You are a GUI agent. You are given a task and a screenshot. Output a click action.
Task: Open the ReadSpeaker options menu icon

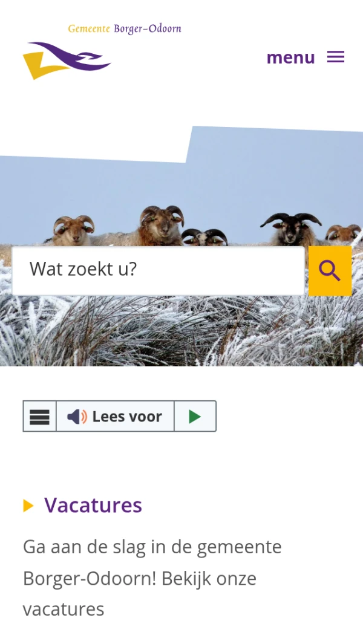click(39, 417)
